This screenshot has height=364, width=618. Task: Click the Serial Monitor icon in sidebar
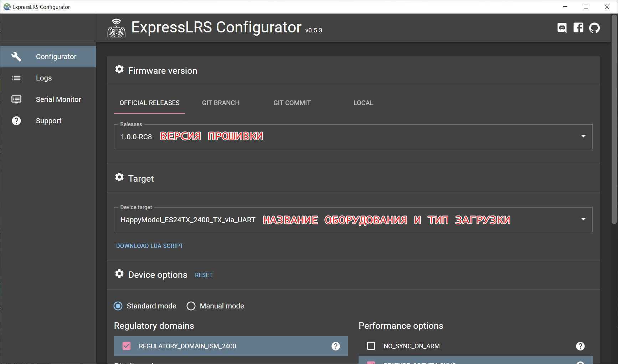(16, 99)
